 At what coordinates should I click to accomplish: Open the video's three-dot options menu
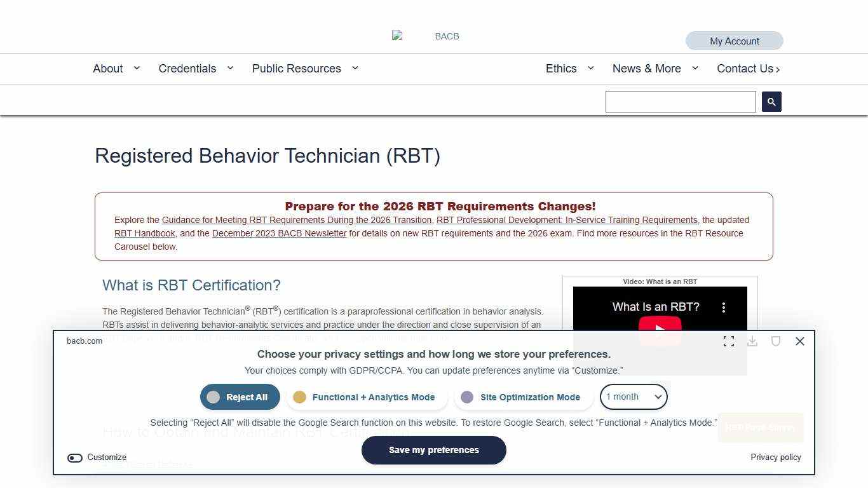point(724,307)
